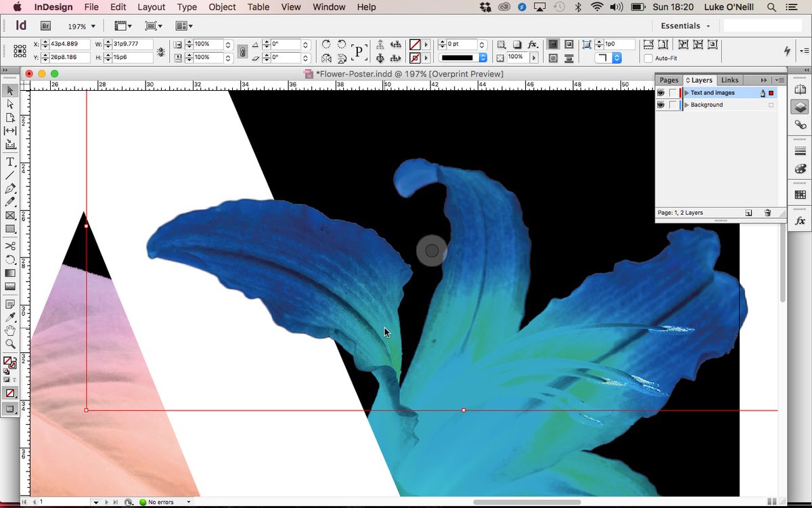Select the Type tool

(9, 162)
